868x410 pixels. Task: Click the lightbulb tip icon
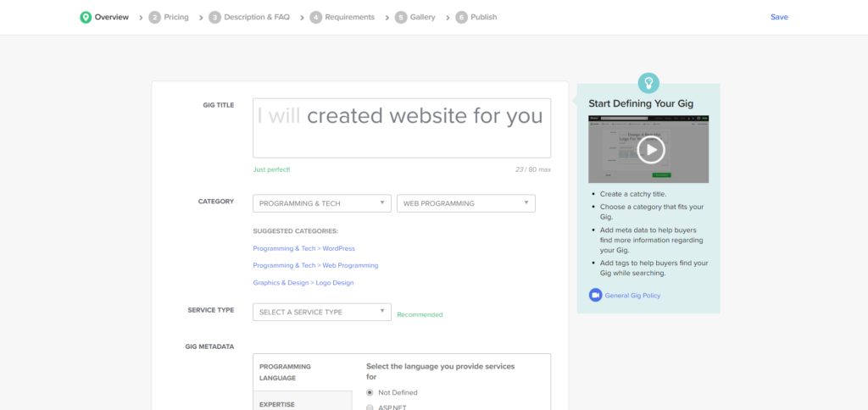point(648,82)
